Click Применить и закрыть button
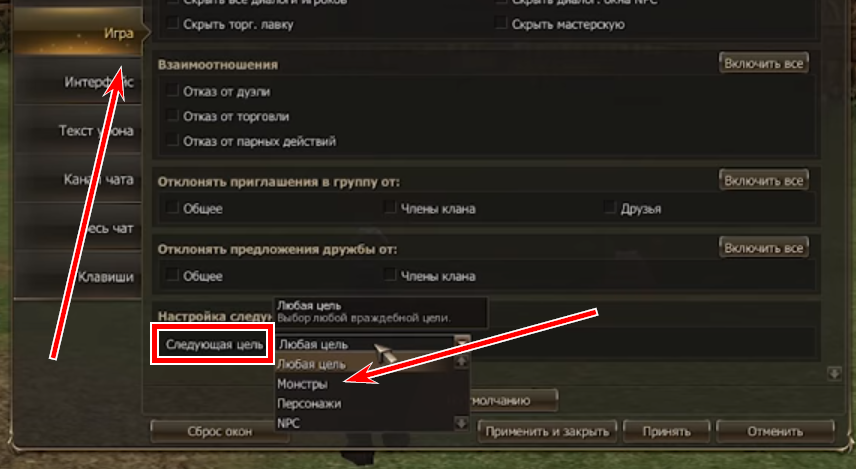 (x=547, y=431)
